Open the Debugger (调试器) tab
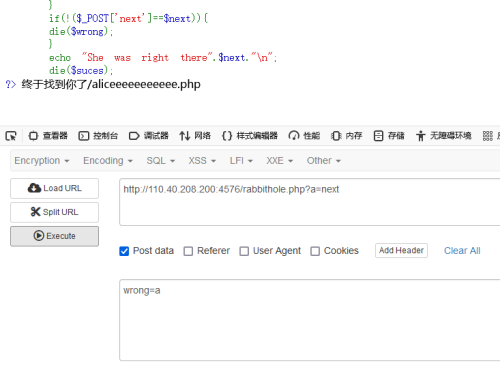 click(x=149, y=136)
